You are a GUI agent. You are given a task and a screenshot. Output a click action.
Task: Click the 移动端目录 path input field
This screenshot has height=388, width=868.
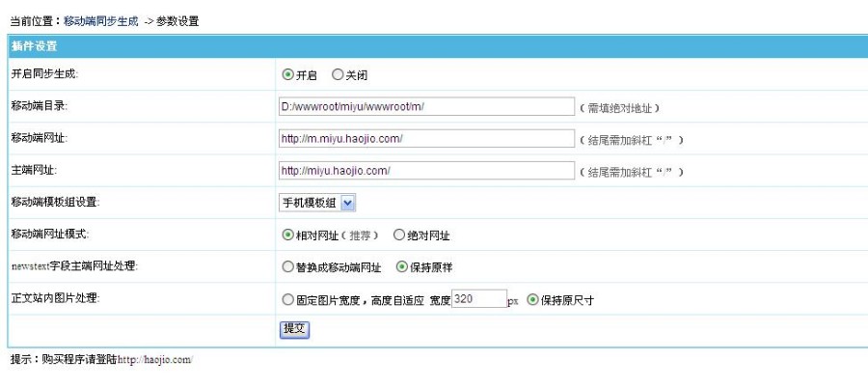pos(426,106)
